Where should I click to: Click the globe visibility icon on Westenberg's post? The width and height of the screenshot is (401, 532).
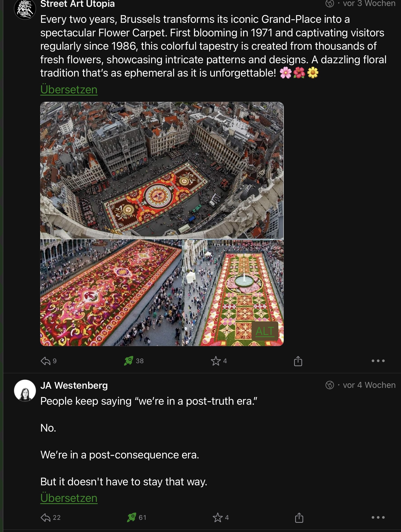(330, 385)
